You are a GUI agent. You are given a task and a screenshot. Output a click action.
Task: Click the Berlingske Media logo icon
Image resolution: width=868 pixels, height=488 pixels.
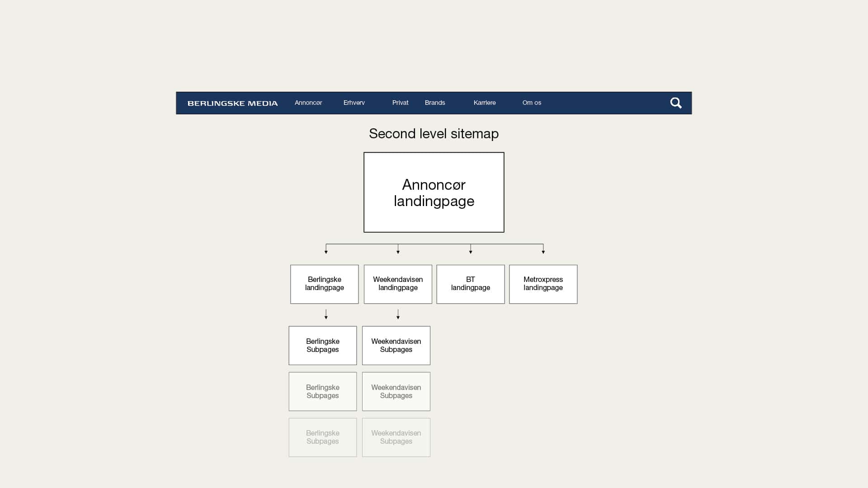pyautogui.click(x=232, y=103)
